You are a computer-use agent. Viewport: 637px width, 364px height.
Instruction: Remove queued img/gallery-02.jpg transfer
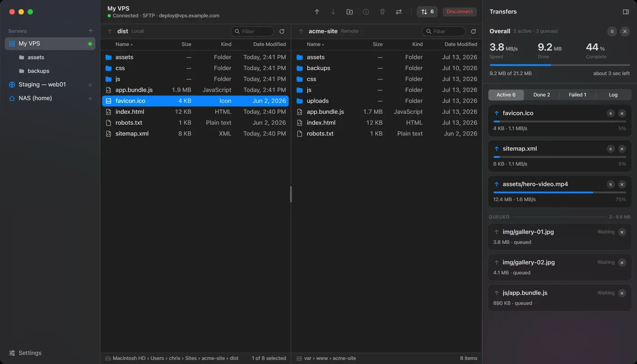622,263
